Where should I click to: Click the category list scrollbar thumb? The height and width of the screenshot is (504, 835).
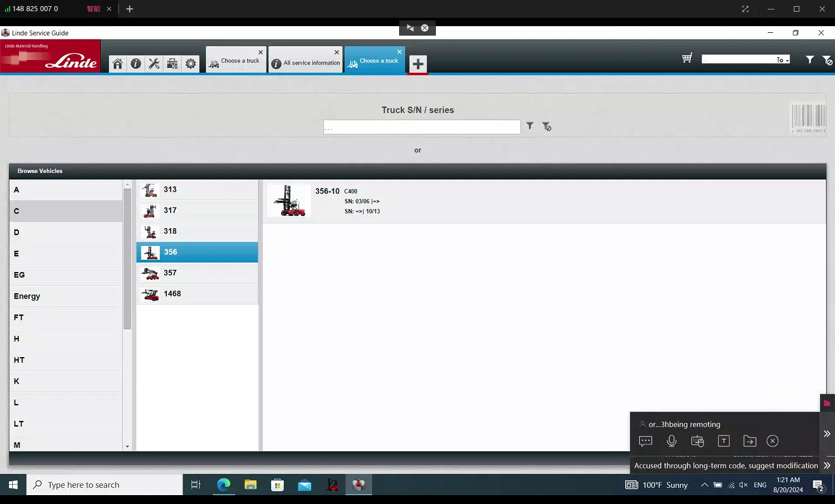(127, 259)
